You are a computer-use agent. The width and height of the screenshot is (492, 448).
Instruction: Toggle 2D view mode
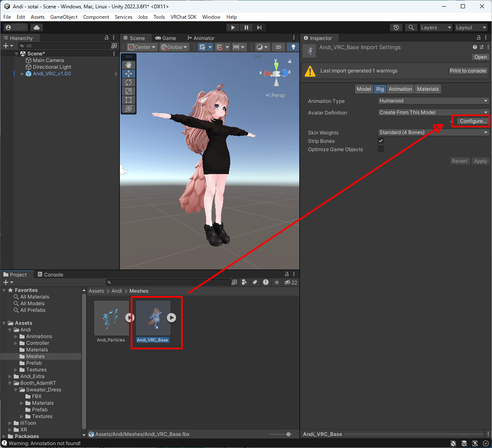[x=278, y=47]
